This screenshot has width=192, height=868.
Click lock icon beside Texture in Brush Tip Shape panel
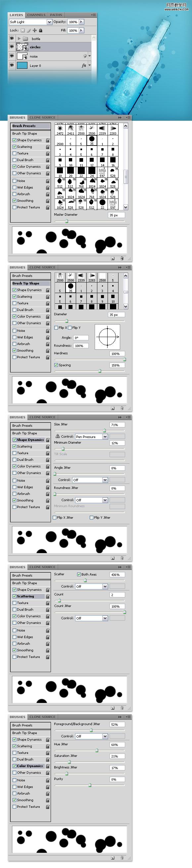[x=48, y=303]
